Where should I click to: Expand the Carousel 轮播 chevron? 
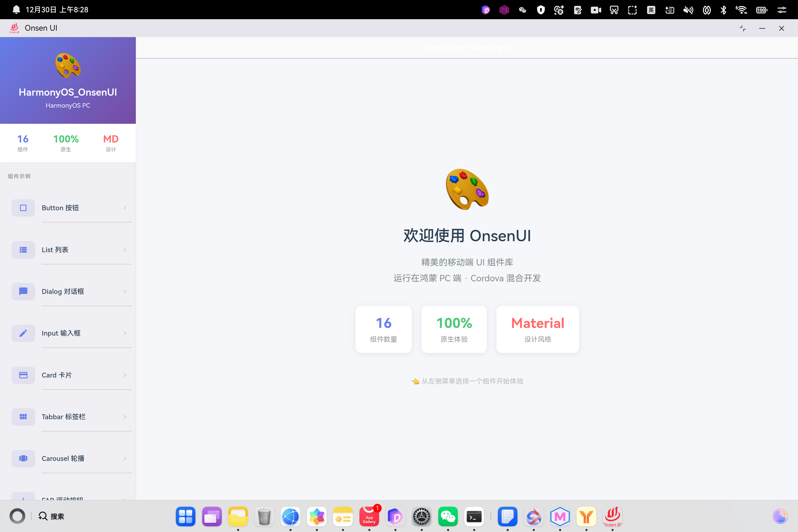point(125,458)
